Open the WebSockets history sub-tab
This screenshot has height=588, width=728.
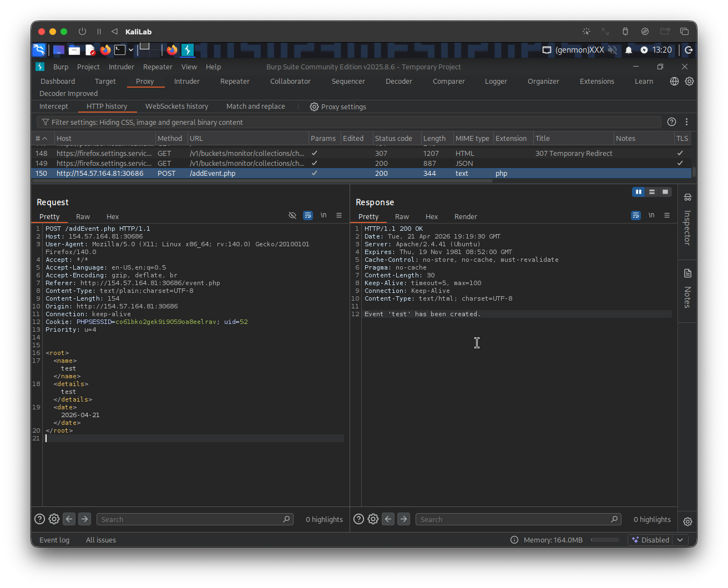point(177,107)
